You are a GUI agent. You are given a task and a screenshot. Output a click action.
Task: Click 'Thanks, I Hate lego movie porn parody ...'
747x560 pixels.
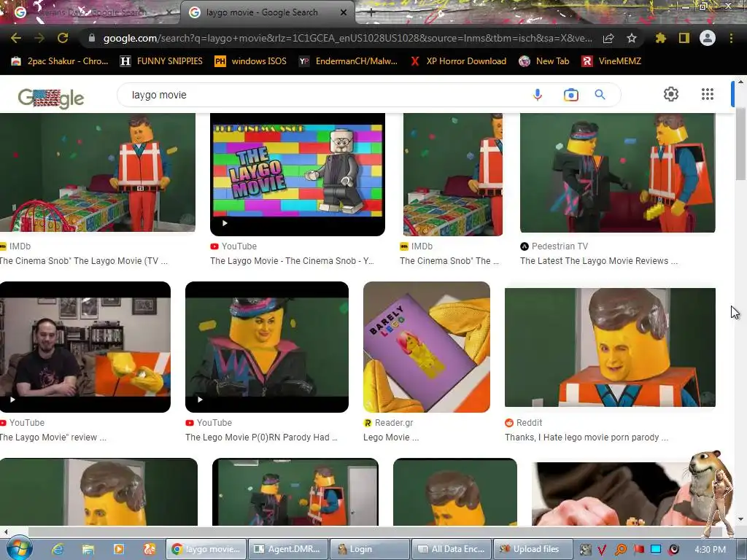pyautogui.click(x=587, y=437)
